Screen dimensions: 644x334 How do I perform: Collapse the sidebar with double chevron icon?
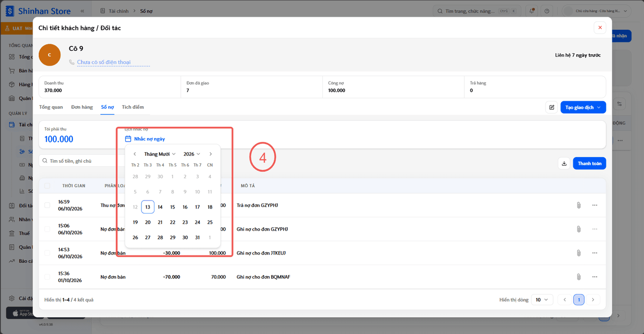click(82, 11)
